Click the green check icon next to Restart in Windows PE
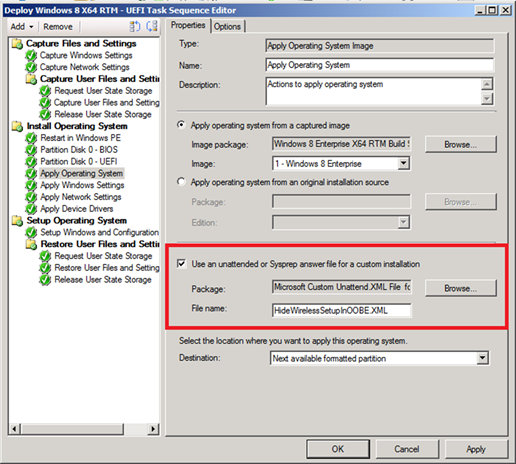Screen dimensions: 516x464 (31, 138)
